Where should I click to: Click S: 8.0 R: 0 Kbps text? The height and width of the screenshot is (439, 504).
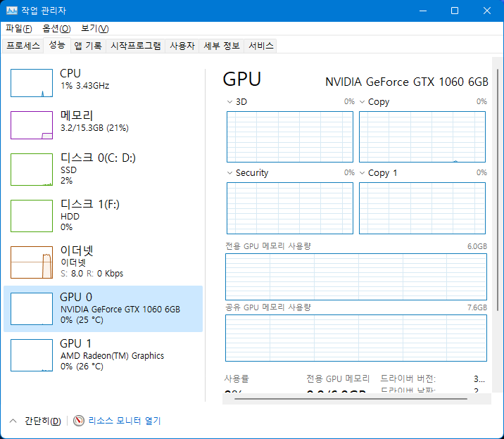tap(92, 274)
